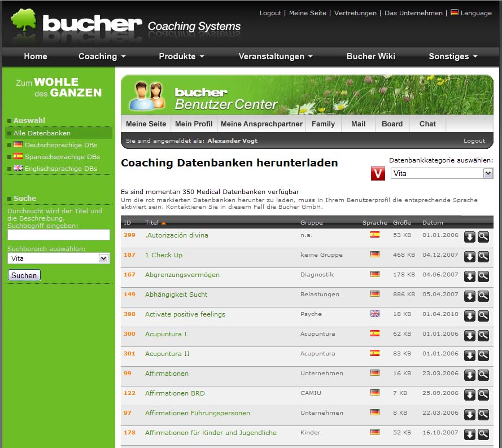
Task: Sort the table by ID column header
Action: coord(127,223)
